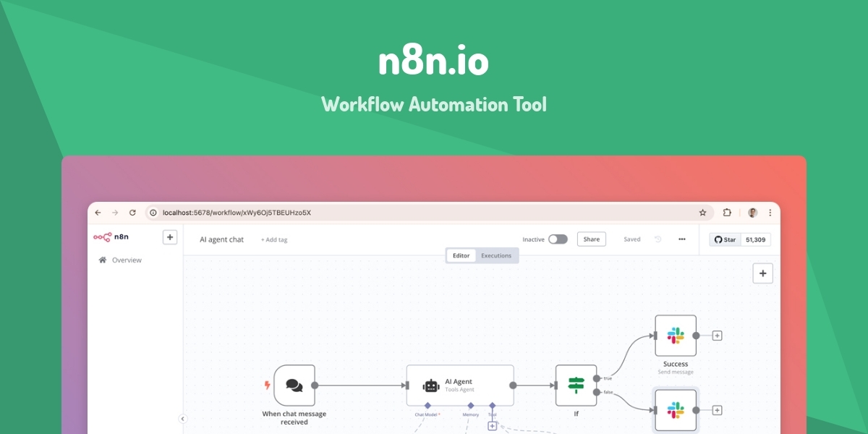Reload the page using the browser refresh icon
Image resolution: width=868 pixels, height=434 pixels.
tap(132, 213)
